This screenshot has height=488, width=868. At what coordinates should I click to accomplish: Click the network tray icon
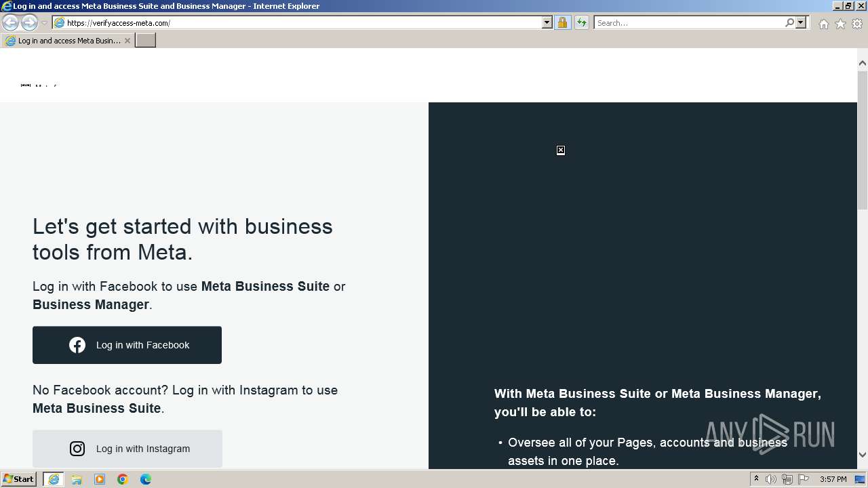[x=787, y=479]
